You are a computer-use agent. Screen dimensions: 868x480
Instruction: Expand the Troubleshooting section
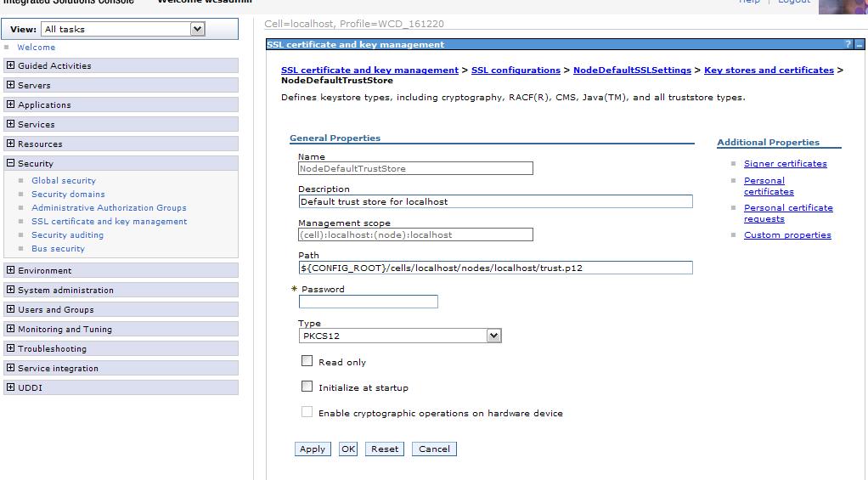(x=10, y=348)
